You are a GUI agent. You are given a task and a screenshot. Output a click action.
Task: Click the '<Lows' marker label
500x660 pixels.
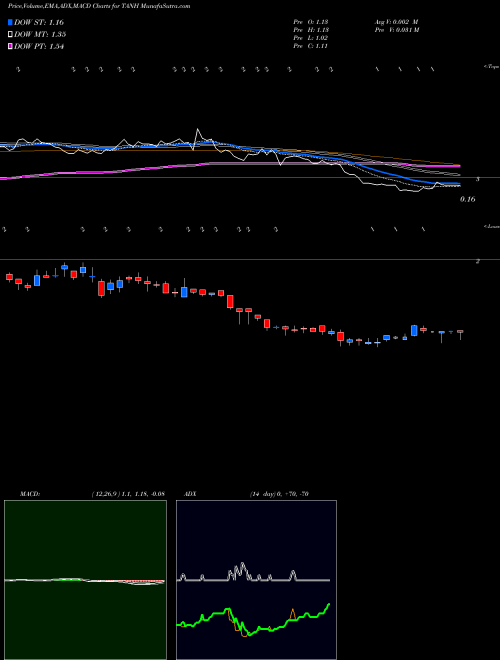tap(492, 226)
